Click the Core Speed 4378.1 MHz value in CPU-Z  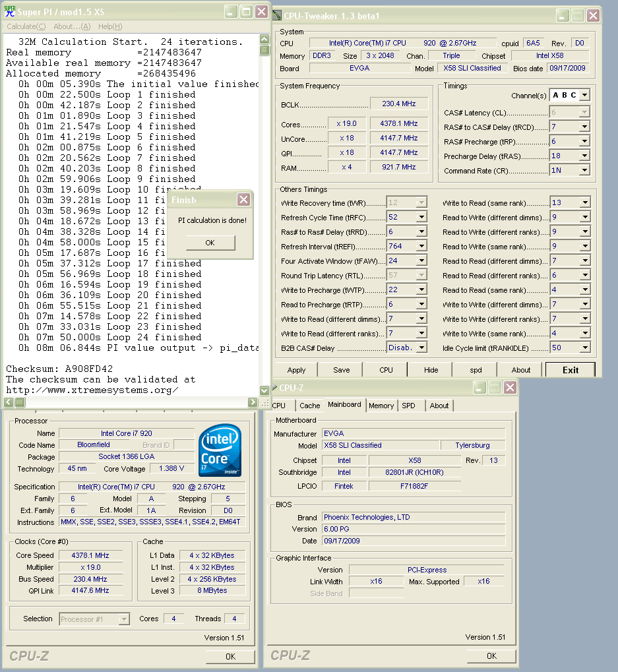tap(90, 555)
